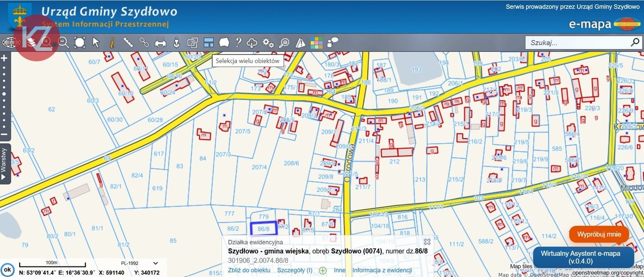644x277 pixels.
Task: Select highlighted parcel 86/8 on map
Action: pyautogui.click(x=264, y=228)
